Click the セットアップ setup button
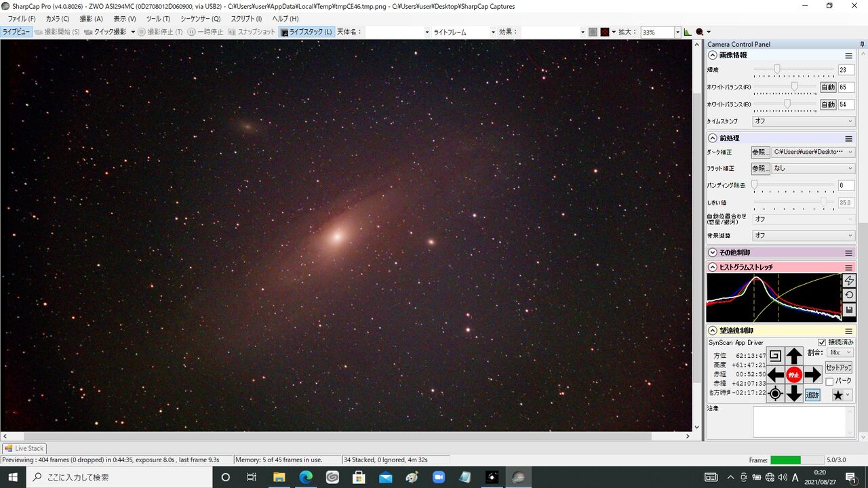Screen dimensions: 868x488 point(838,367)
